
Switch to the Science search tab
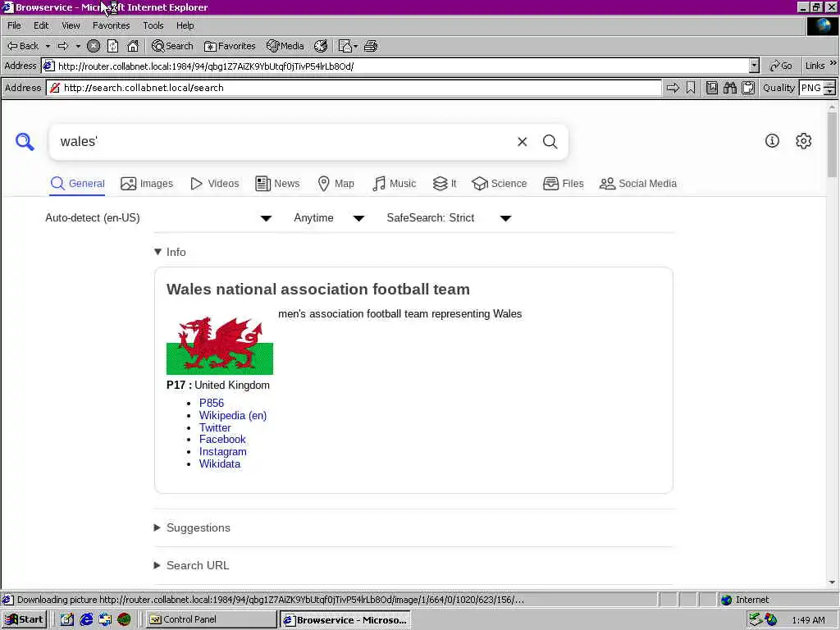[500, 184]
